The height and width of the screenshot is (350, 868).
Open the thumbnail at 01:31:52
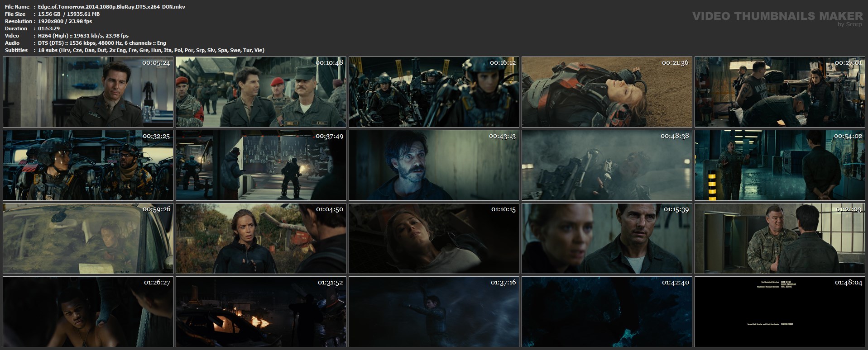(x=261, y=312)
